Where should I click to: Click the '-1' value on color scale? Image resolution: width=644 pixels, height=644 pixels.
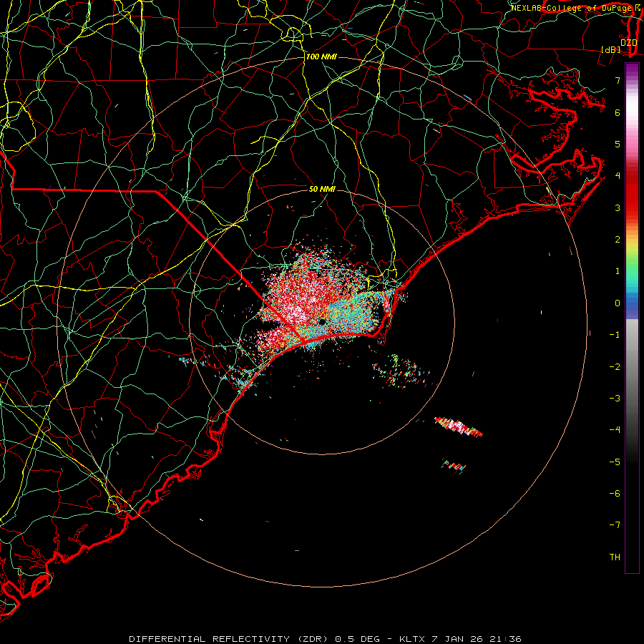pos(615,335)
